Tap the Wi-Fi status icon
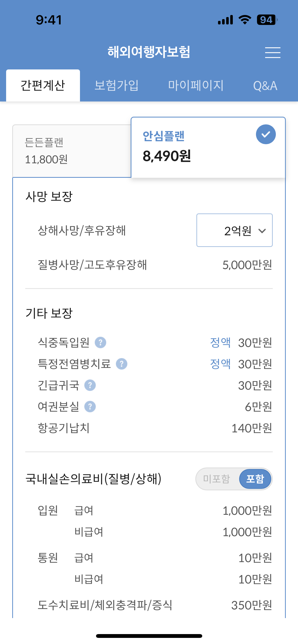Screen dimensions: 298x644 pyautogui.click(x=245, y=20)
